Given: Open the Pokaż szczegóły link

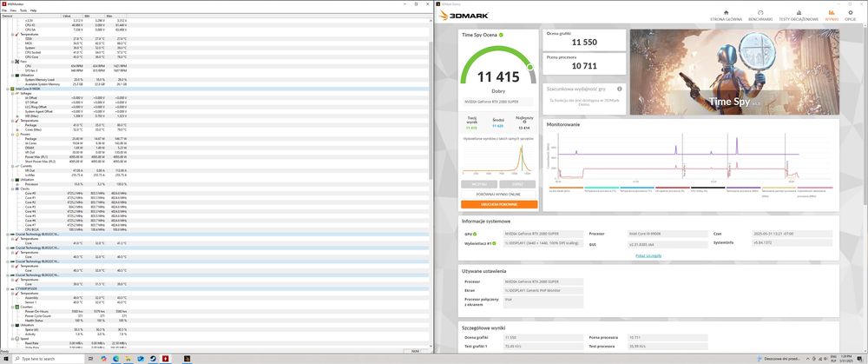Looking at the screenshot, I should click(648, 256).
